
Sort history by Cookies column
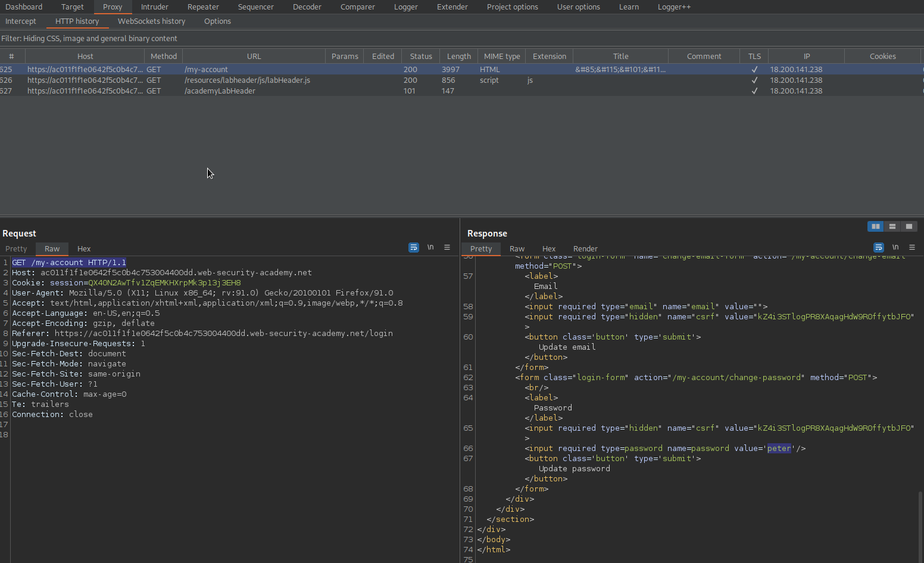pos(883,56)
